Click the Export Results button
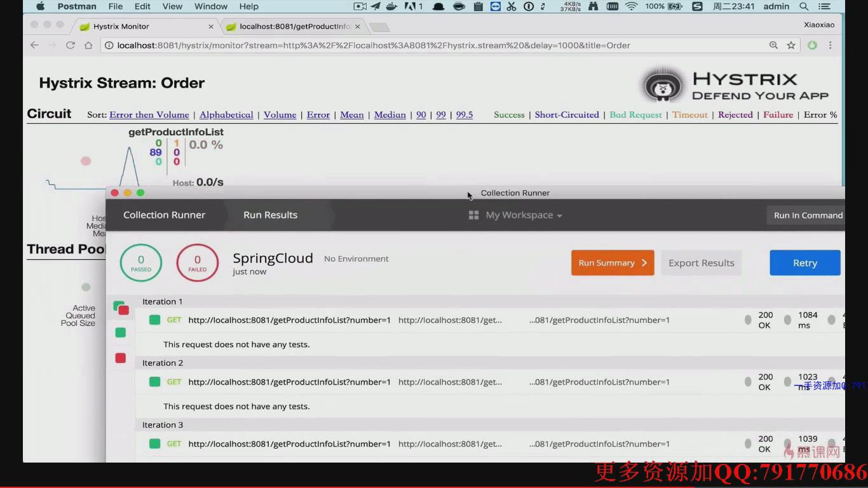 point(702,263)
